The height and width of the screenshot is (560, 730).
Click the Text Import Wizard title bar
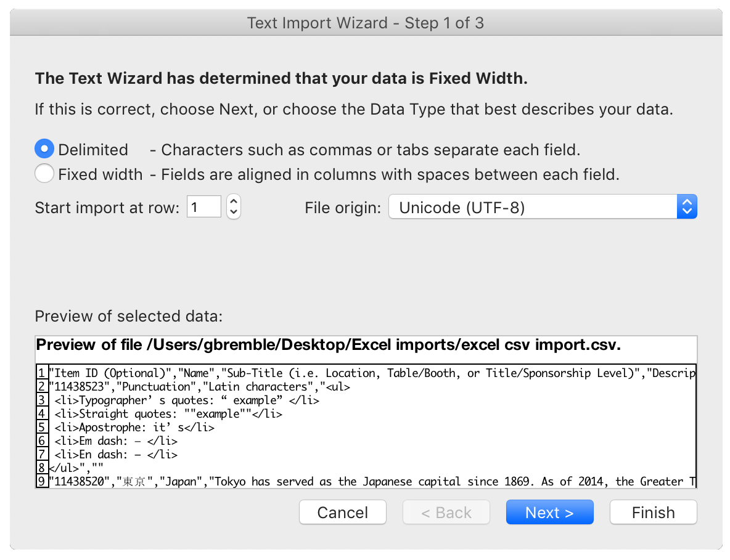[365, 23]
